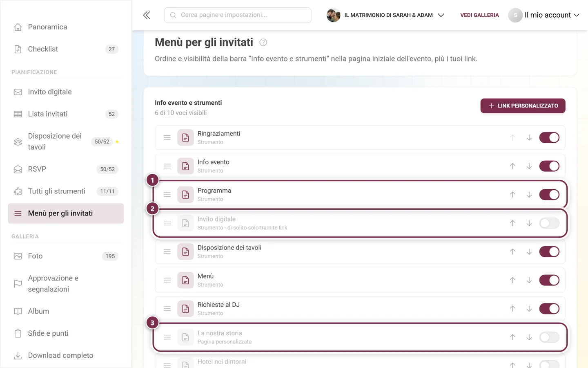
Task: Select RSVP in the sidebar
Action: click(66, 169)
